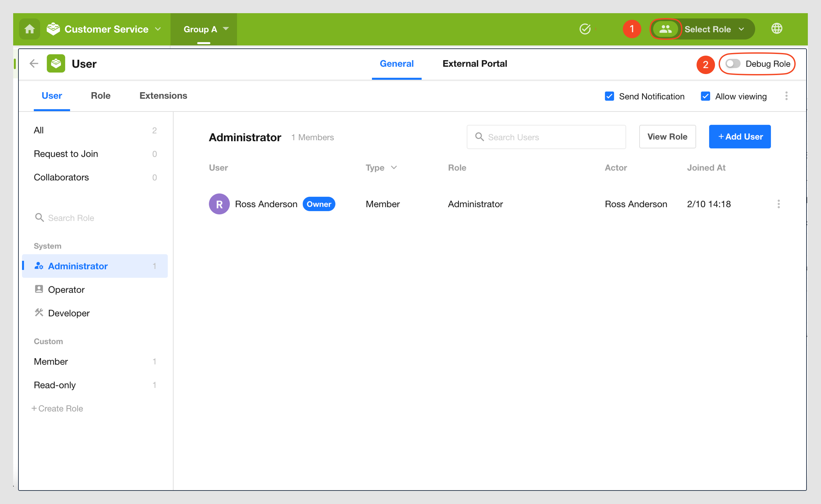The image size is (821, 504).
Task: Click the Role cell Administrator in table
Action: coord(475,204)
